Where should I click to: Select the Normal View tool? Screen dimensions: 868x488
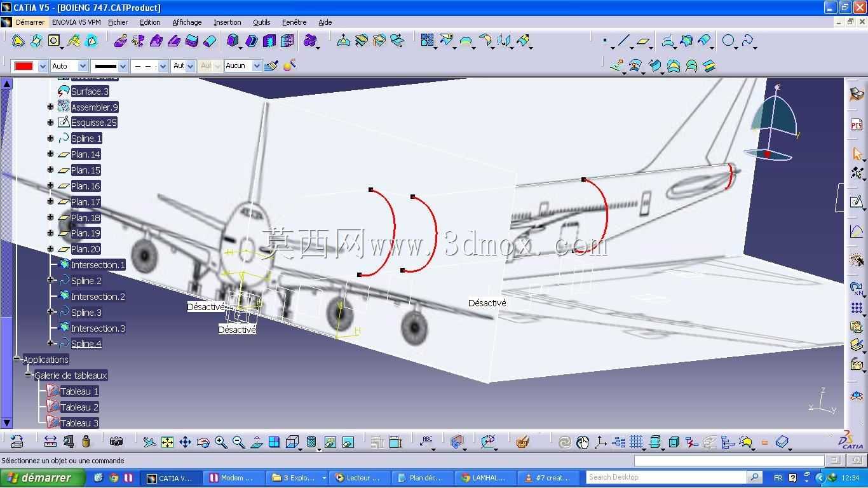256,442
